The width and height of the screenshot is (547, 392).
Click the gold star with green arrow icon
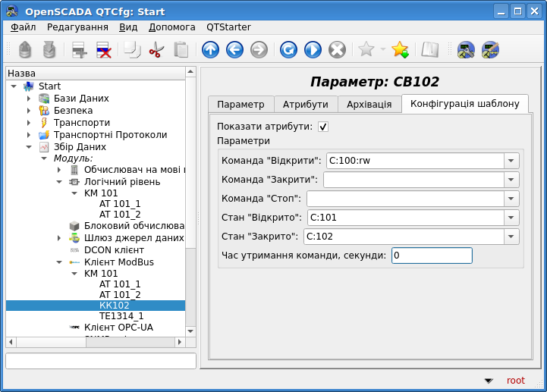400,50
